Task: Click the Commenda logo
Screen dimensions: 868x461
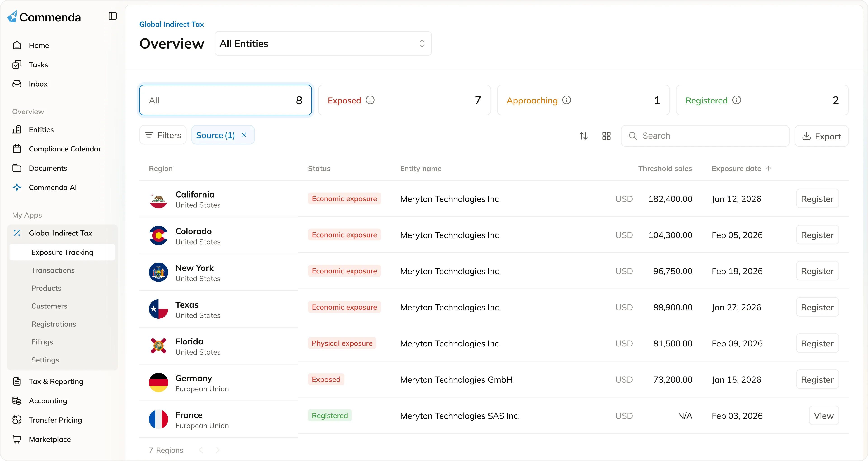Action: click(x=44, y=17)
